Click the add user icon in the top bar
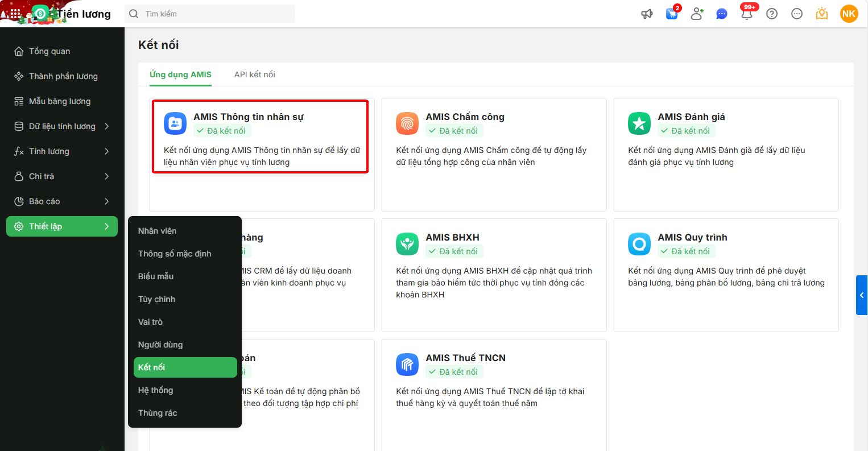Viewport: 868px width, 451px height. [x=697, y=14]
